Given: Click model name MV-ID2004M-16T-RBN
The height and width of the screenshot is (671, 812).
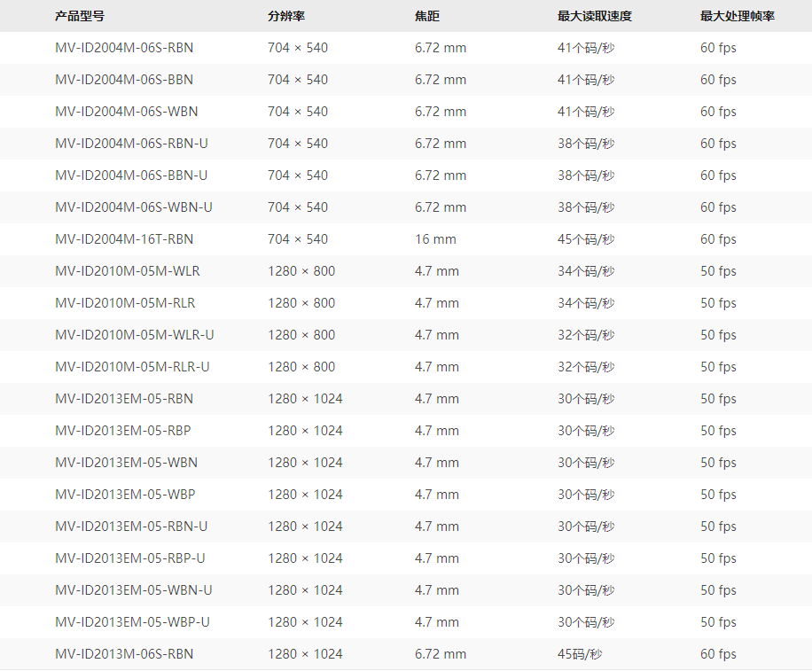Looking at the screenshot, I should click(124, 239).
